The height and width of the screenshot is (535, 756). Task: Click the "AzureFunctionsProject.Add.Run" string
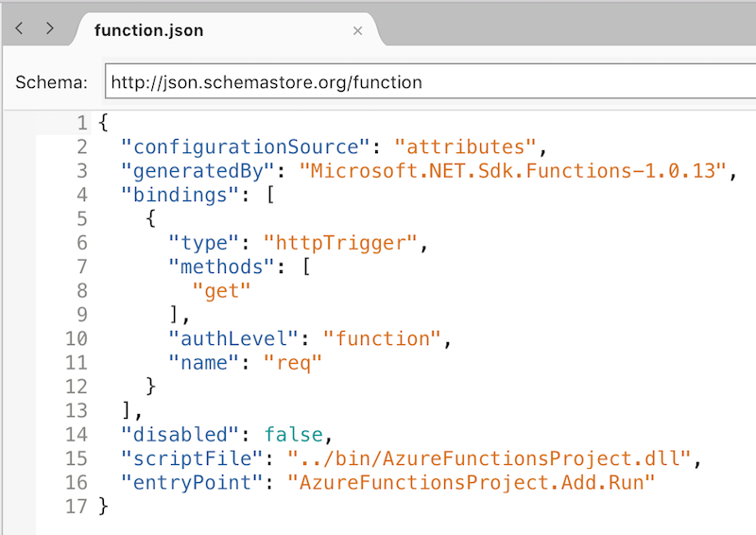coord(471,483)
